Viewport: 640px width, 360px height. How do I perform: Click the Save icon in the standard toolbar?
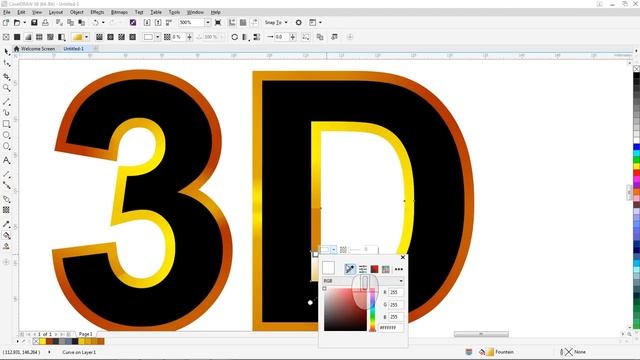(x=34, y=22)
